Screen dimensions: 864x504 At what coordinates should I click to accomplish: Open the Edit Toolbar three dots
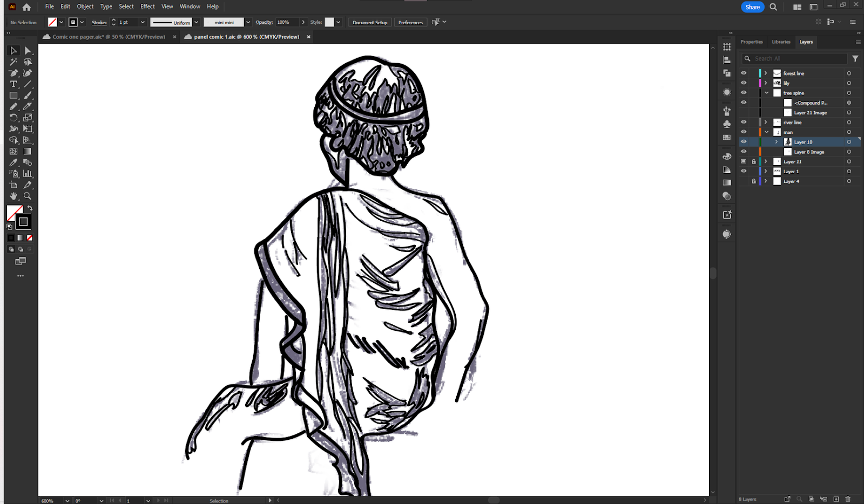pyautogui.click(x=21, y=276)
